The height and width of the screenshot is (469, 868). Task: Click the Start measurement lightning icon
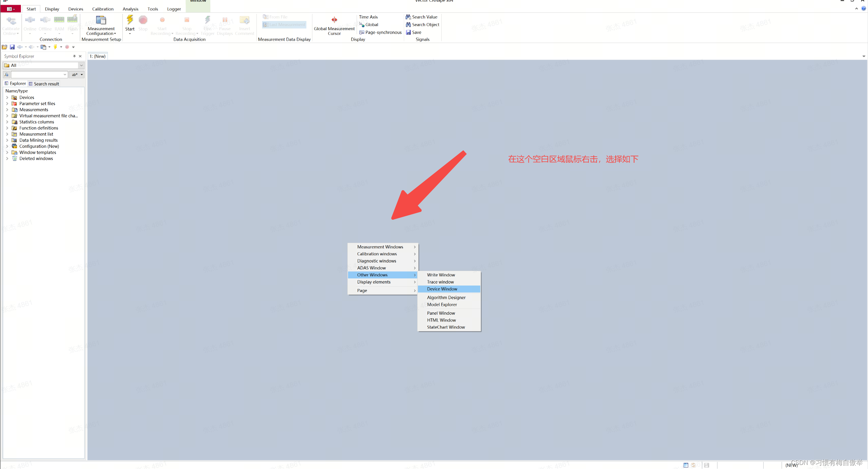(130, 20)
